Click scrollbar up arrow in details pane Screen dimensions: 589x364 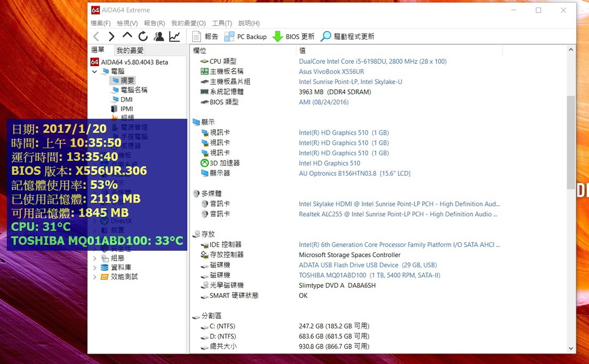[571, 49]
